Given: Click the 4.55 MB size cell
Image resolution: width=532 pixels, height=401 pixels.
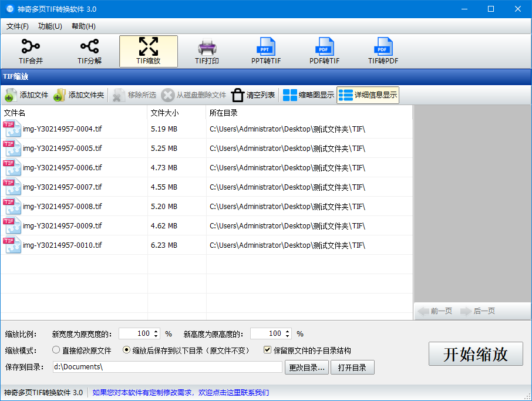Looking at the screenshot, I should 164,187.
